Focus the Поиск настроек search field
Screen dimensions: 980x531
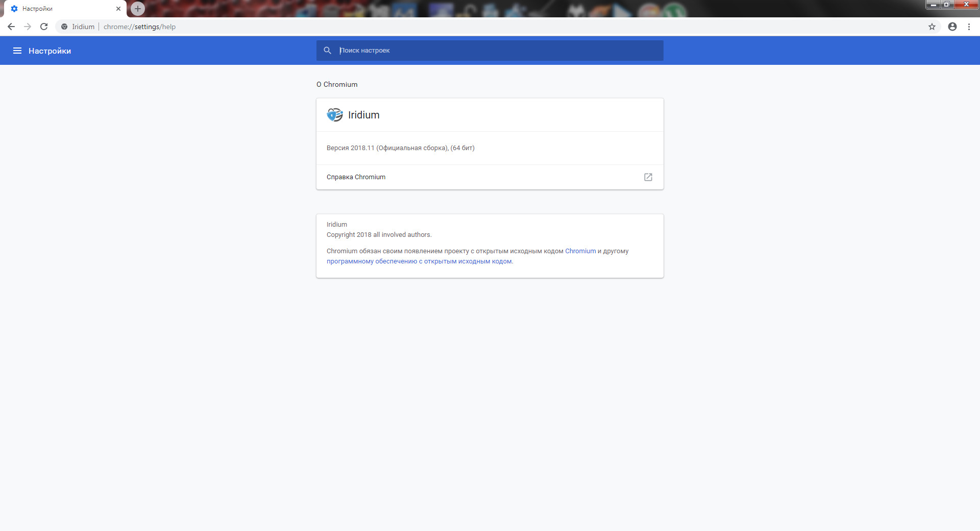[x=490, y=51]
